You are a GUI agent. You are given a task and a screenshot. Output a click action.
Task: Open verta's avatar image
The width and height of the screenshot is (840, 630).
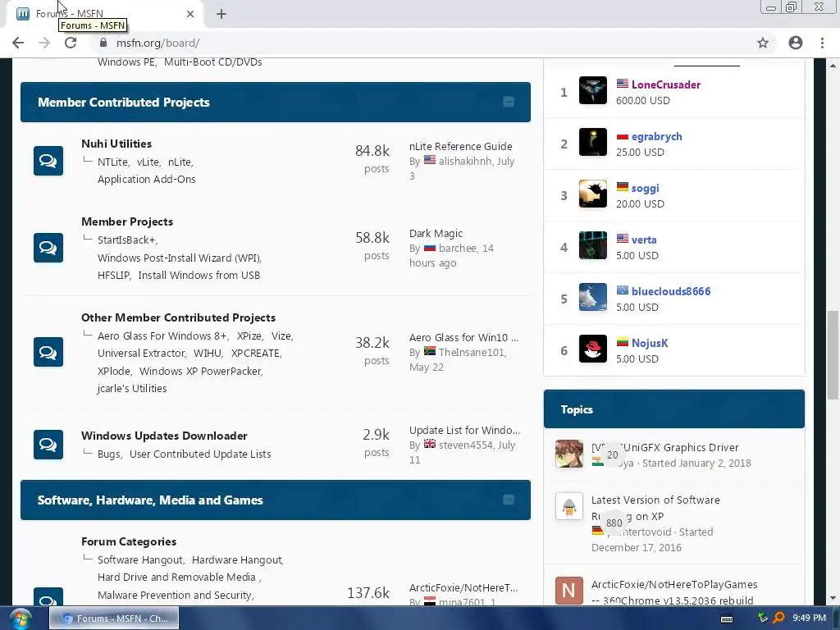pos(592,245)
